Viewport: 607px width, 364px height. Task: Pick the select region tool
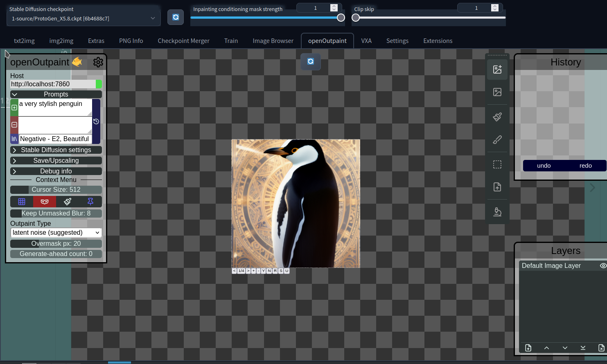click(x=497, y=164)
